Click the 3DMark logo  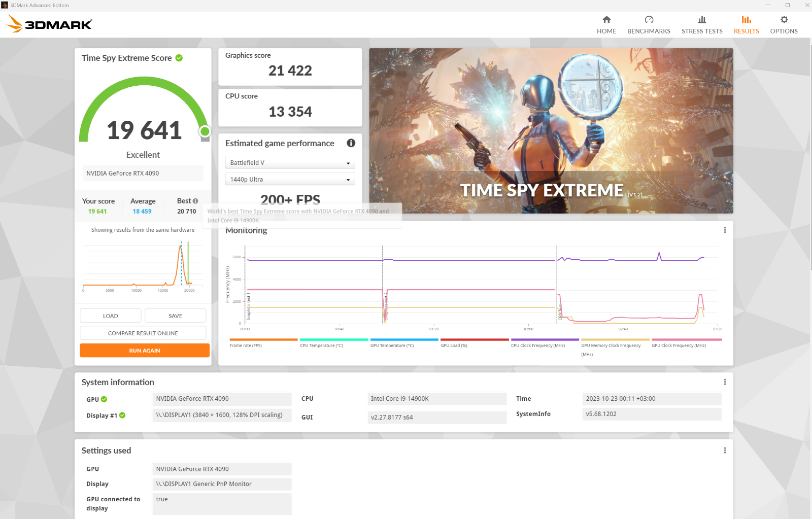49,24
